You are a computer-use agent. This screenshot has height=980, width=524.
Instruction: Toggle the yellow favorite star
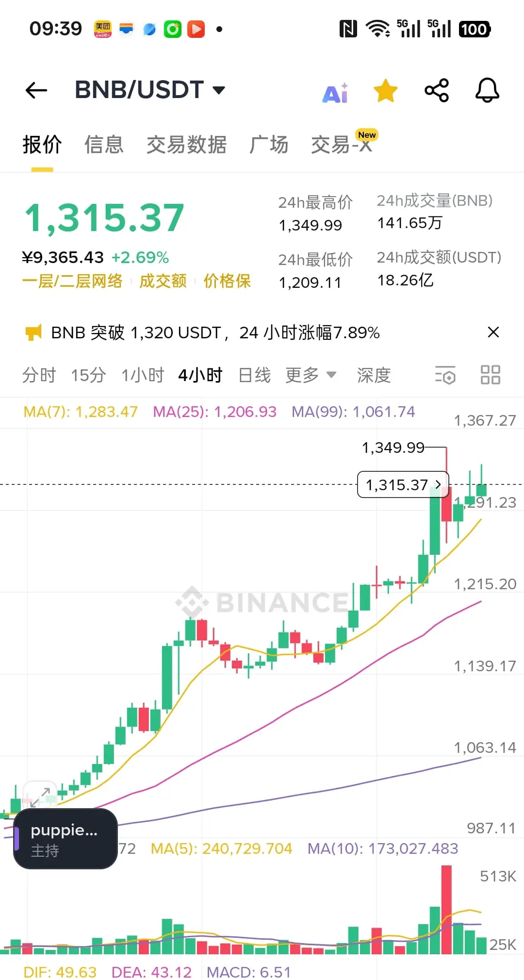coord(386,91)
